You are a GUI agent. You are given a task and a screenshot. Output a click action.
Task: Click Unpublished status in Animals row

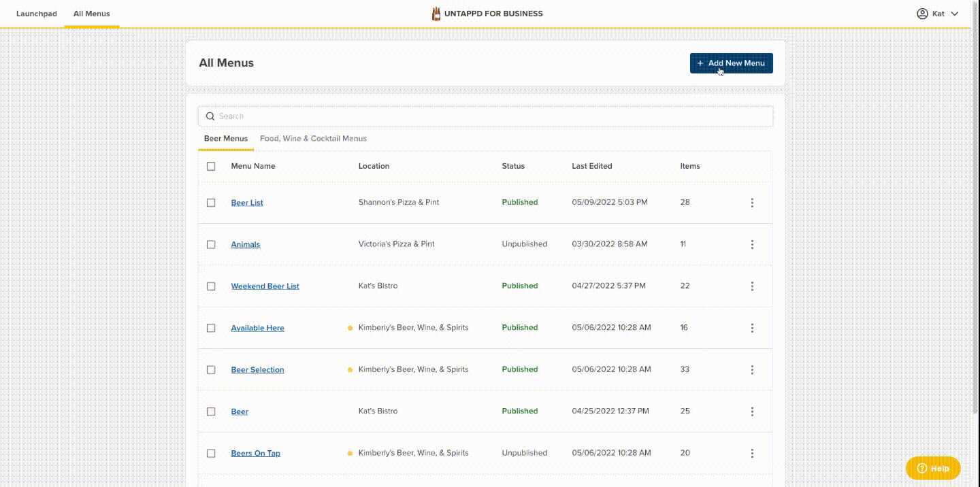(x=525, y=244)
